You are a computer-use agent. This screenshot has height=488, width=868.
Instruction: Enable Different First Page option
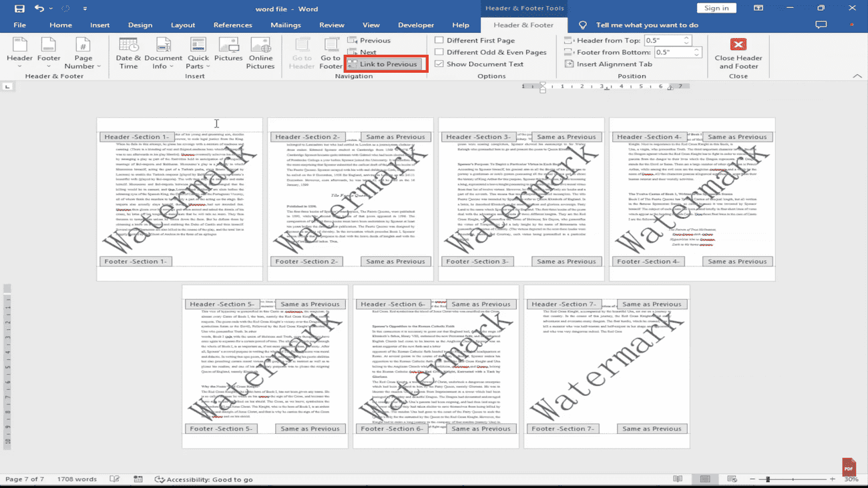(439, 40)
